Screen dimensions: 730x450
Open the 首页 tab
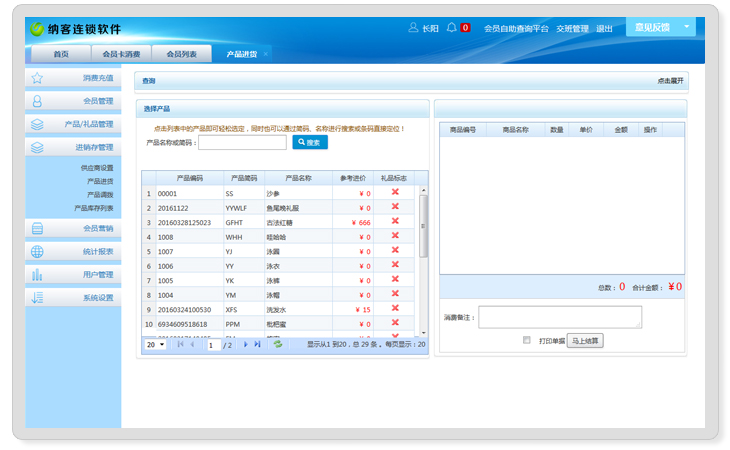coord(61,54)
